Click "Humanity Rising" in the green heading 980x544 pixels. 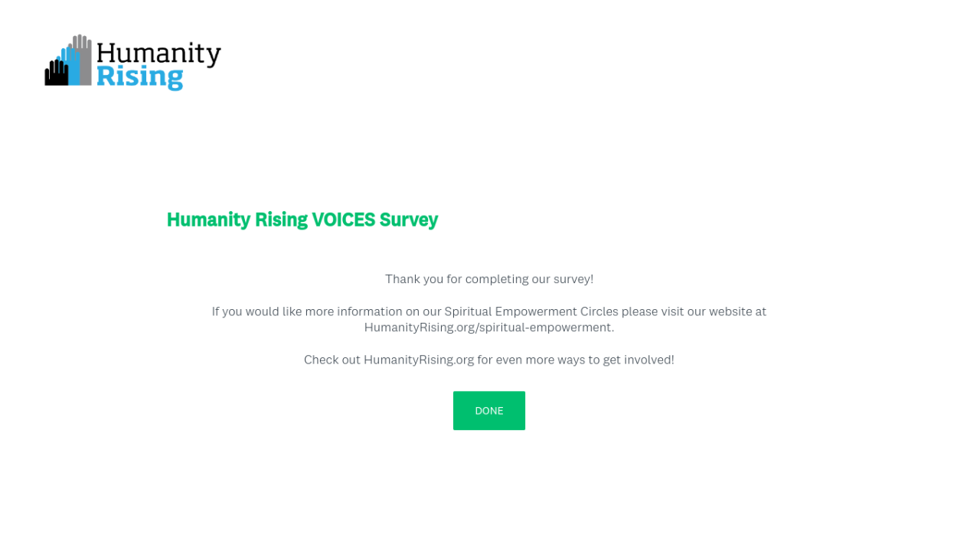point(237,220)
